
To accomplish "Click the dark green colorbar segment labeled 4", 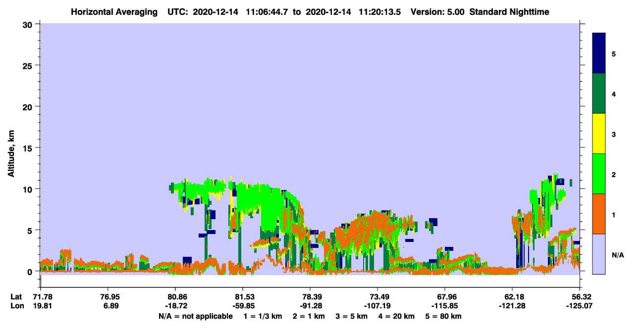I will pos(599,94).
